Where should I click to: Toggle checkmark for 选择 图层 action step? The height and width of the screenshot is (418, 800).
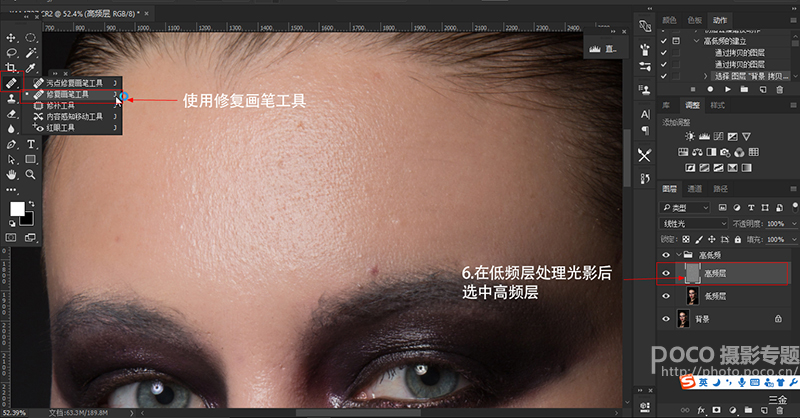pyautogui.click(x=664, y=76)
